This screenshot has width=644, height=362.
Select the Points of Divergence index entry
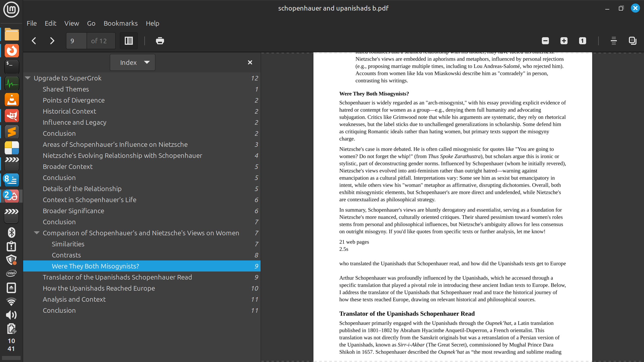[x=73, y=100]
